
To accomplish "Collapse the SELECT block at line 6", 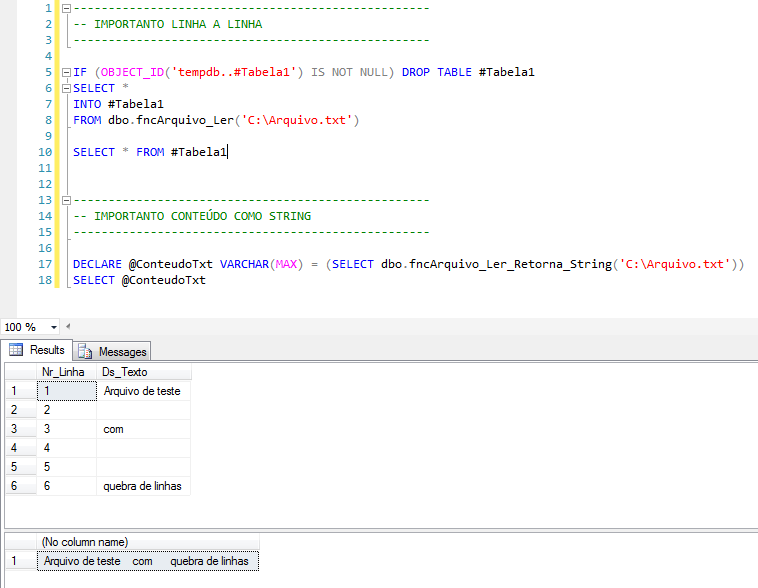I will tap(67, 88).
